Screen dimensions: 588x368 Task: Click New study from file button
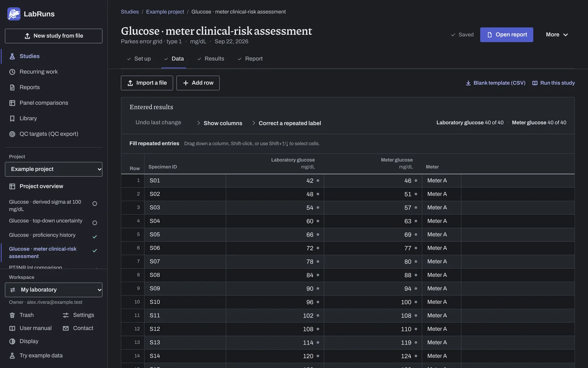click(53, 36)
